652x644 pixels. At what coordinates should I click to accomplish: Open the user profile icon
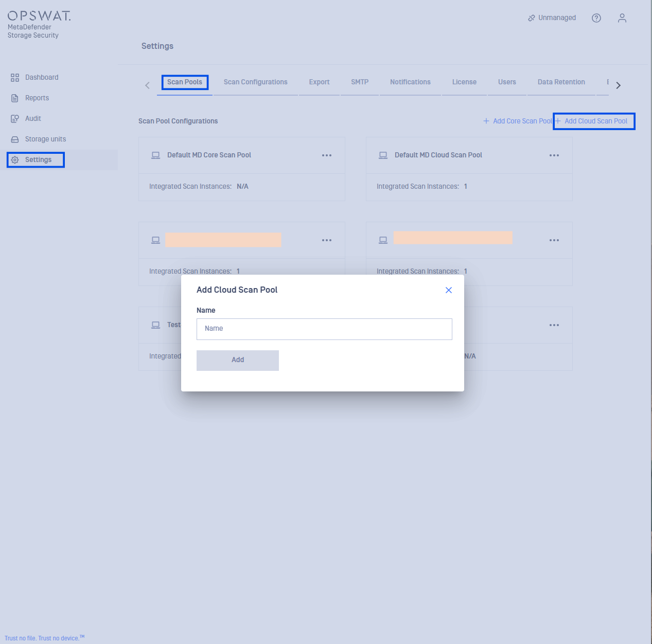click(622, 18)
